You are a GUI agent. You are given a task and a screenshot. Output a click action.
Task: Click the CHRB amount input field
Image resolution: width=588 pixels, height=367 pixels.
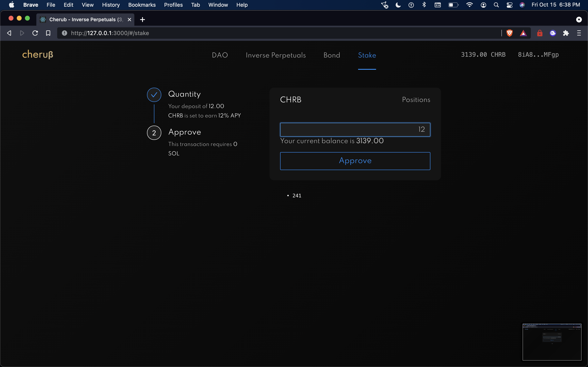[x=355, y=130]
